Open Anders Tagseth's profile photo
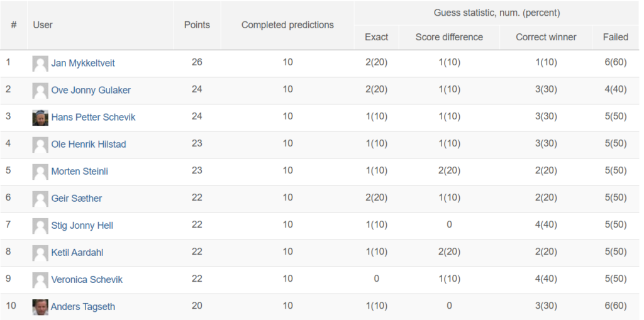 click(40, 307)
